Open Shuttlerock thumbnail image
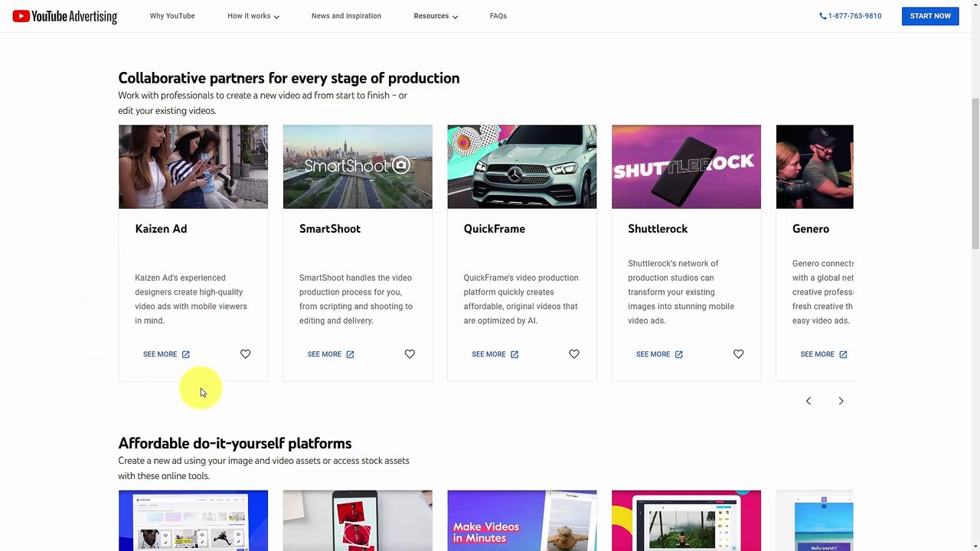Screen dimensions: 980x551 686,167
